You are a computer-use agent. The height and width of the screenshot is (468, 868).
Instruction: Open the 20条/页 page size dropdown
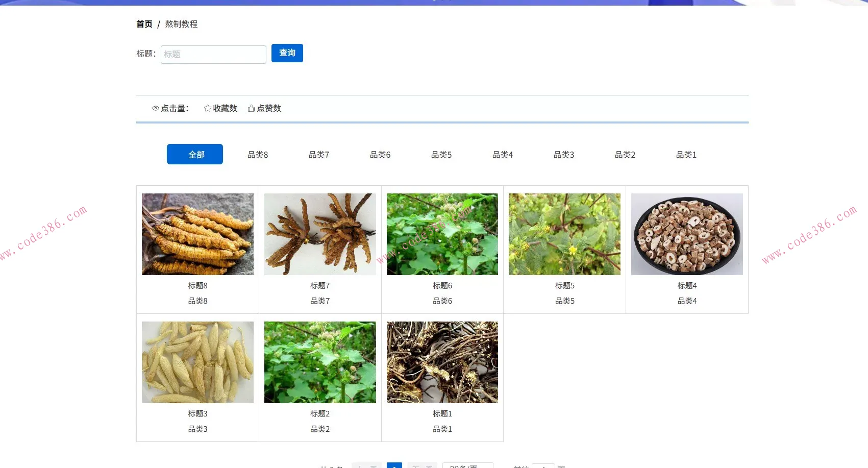466,465
